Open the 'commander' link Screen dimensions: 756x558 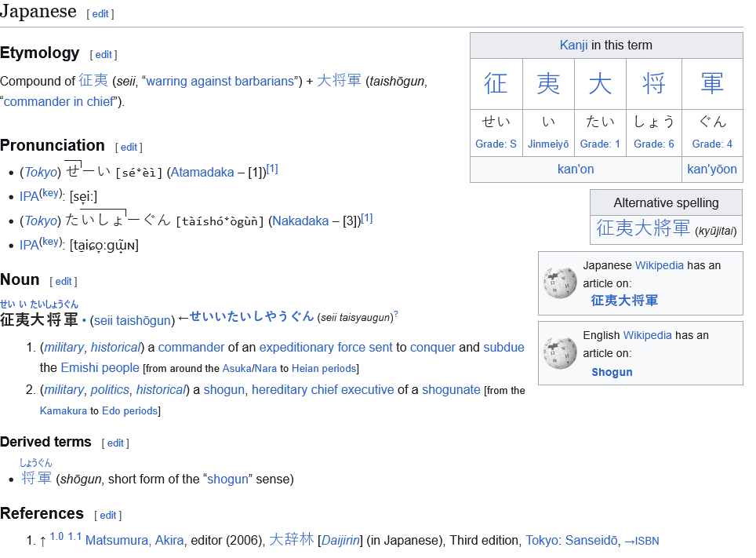191,348
